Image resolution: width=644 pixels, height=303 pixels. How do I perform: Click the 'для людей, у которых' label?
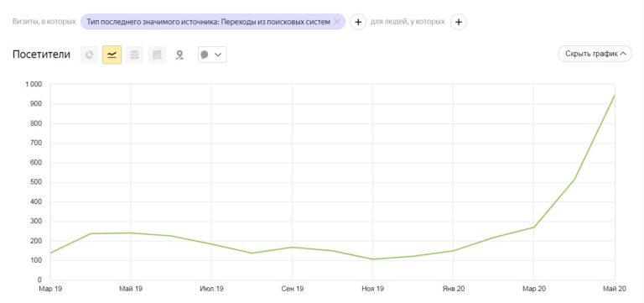(x=408, y=22)
